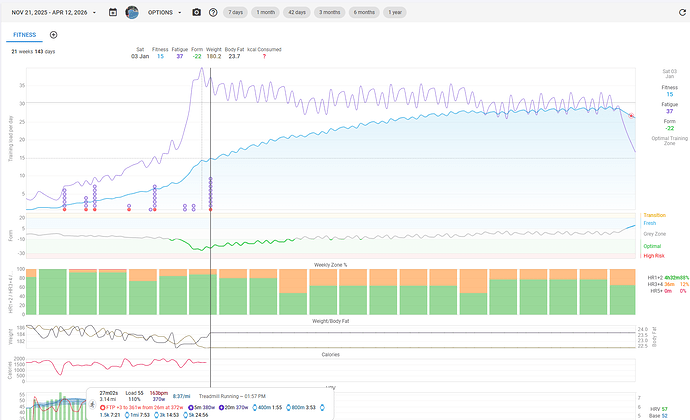Show the 1 year range

click(396, 12)
